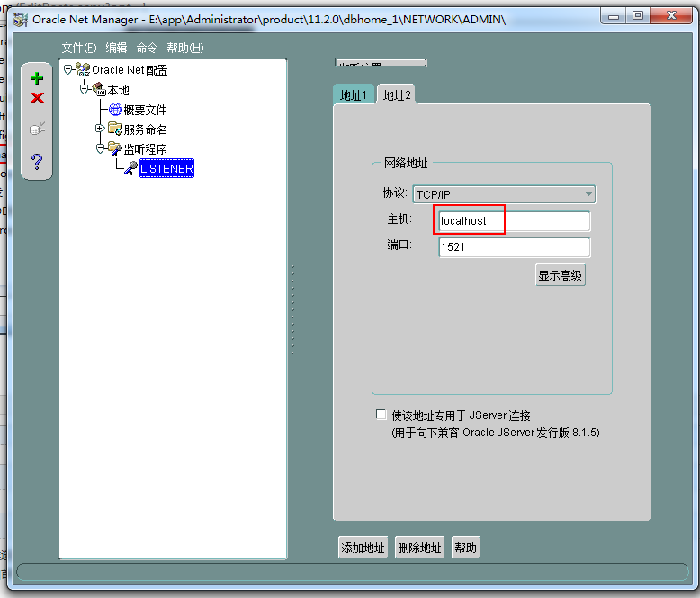Click the 本地 node icon
This screenshot has width=700, height=598.
coord(99,89)
